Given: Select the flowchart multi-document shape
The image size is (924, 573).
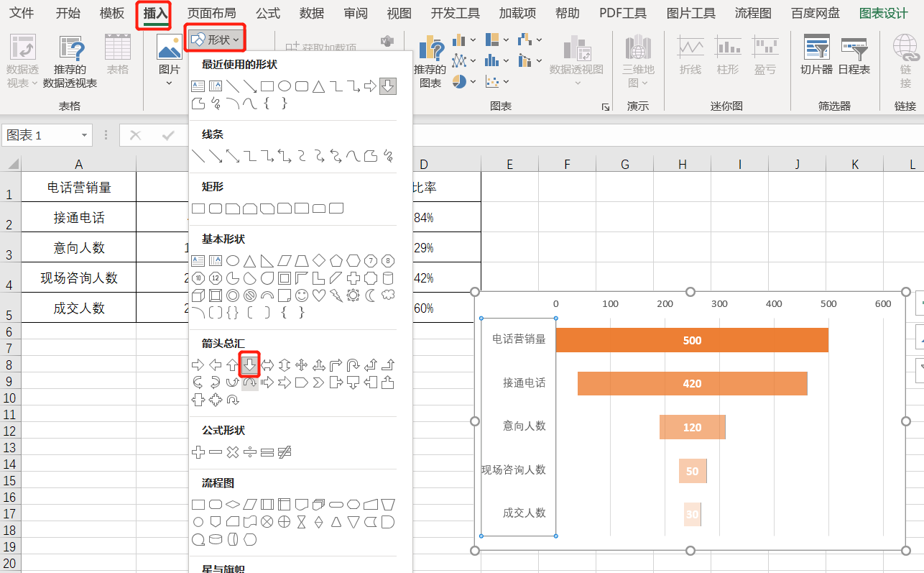Looking at the screenshot, I should [319, 504].
